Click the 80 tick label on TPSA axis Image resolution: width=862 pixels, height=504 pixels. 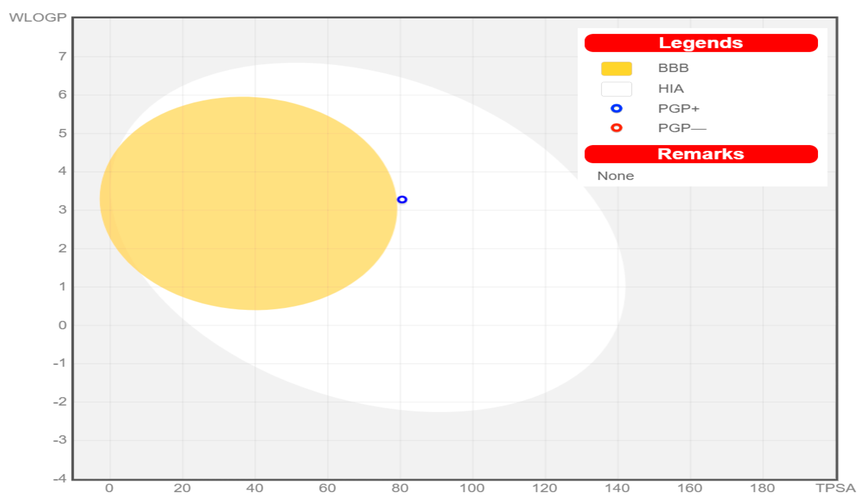tap(400, 488)
